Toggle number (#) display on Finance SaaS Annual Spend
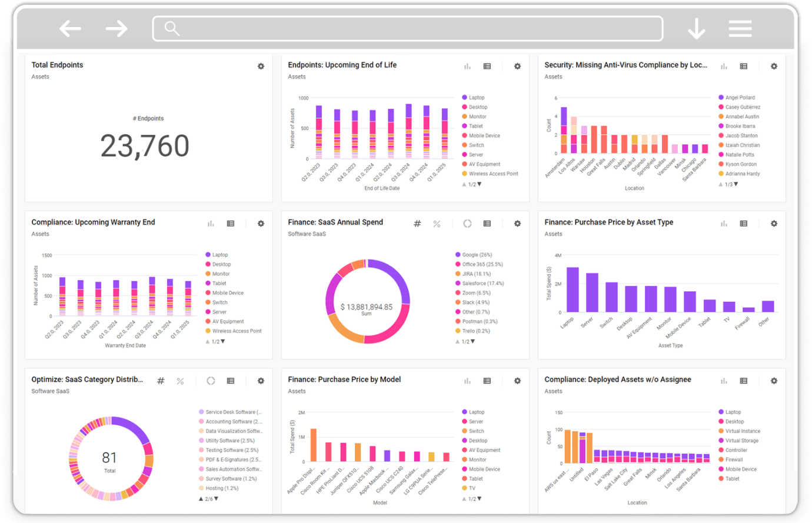Viewport: 812px width, 523px height. [x=417, y=224]
